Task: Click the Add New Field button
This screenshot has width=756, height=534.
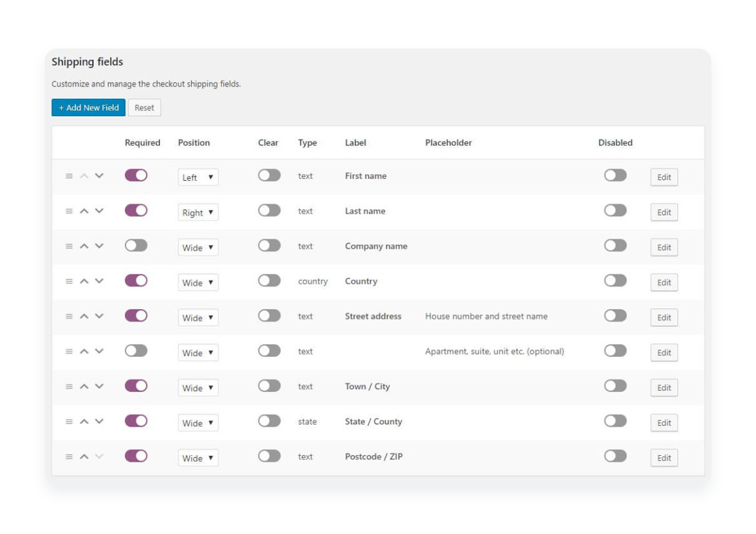Action: click(x=89, y=108)
